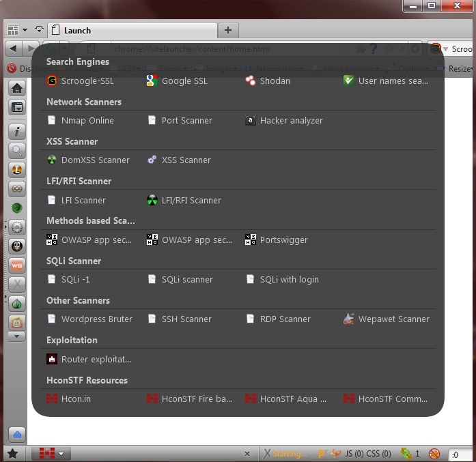Click the Router exploitation icon
Image resolution: width=476 pixels, height=462 pixels.
(52, 359)
